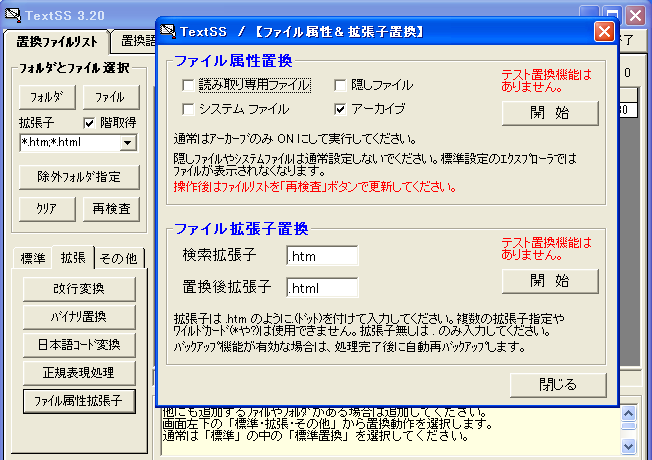Click the 除外フォルダ指定 button
Viewport: 652px width, 460px height.
click(79, 177)
